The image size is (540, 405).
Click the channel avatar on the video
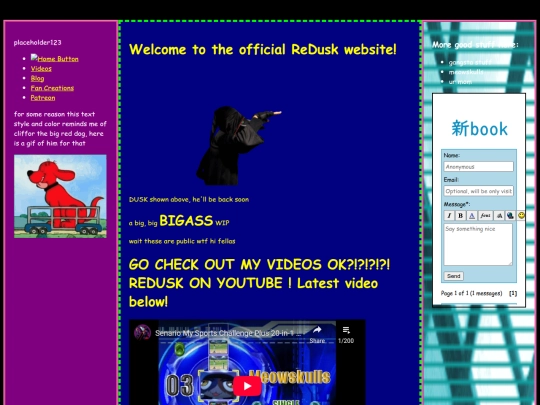(x=142, y=333)
